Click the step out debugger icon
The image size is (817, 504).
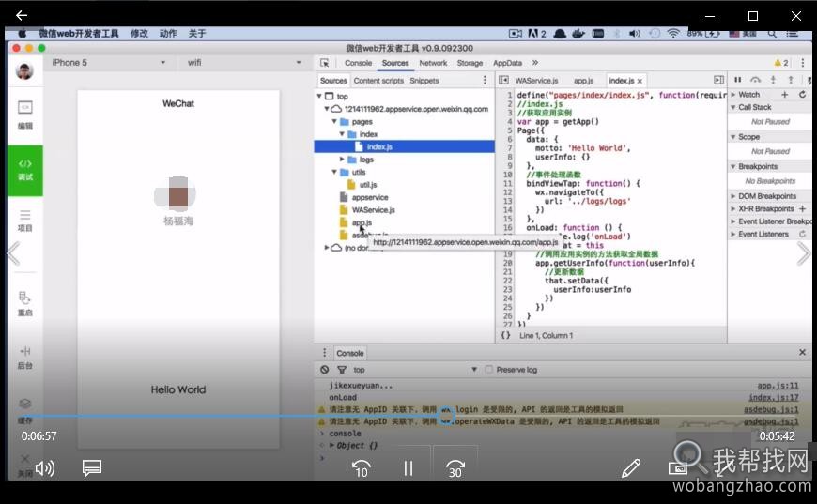pyautogui.click(x=791, y=80)
